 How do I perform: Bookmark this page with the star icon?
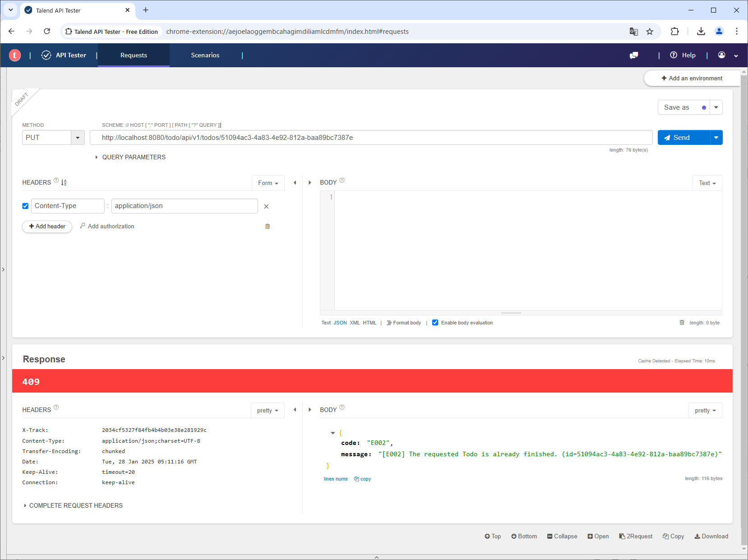[x=650, y=32]
